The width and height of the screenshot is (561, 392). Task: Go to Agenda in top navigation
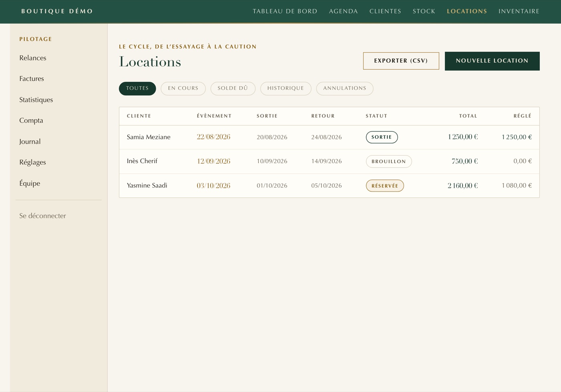[343, 11]
